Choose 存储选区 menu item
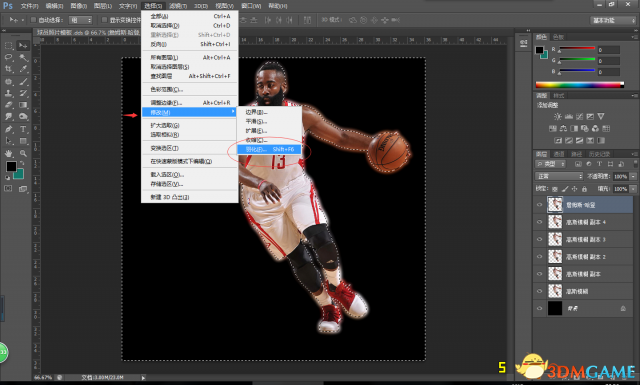 [190, 184]
